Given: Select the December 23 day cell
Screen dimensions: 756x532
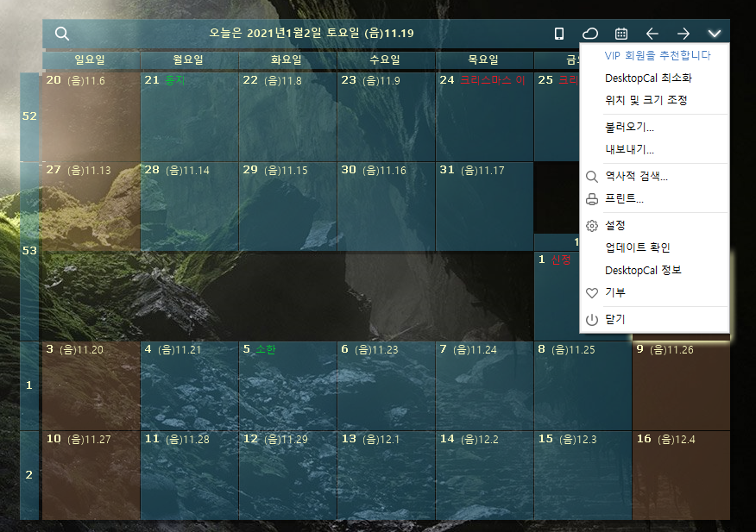Looking at the screenshot, I should click(x=386, y=116).
